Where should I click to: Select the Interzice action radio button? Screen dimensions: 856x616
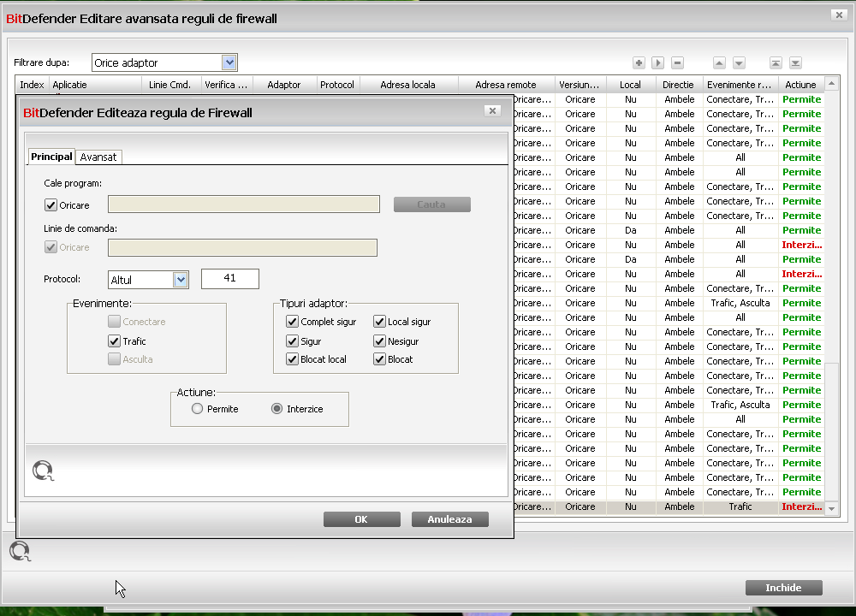pyautogui.click(x=276, y=409)
